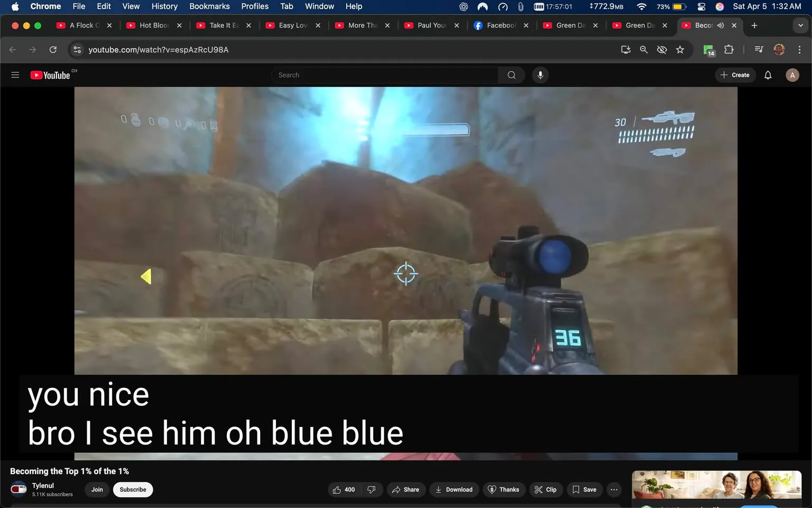
Task: Click the Clip scissors button
Action: coord(545,489)
